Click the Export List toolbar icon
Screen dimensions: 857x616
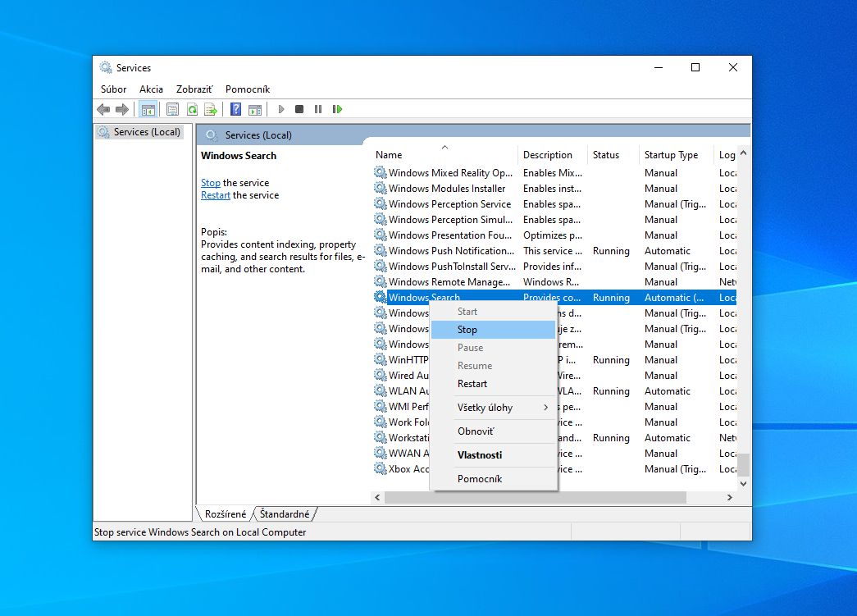tap(211, 109)
